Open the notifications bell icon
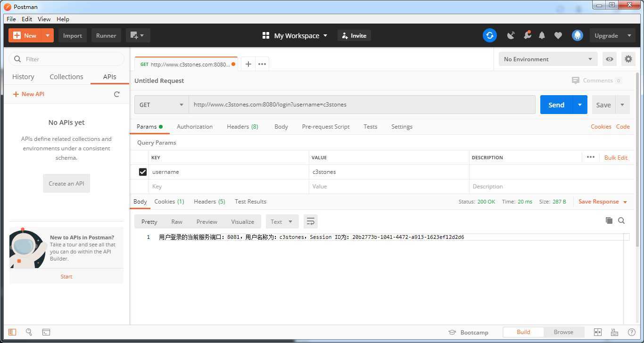This screenshot has height=343, width=644. tap(542, 35)
